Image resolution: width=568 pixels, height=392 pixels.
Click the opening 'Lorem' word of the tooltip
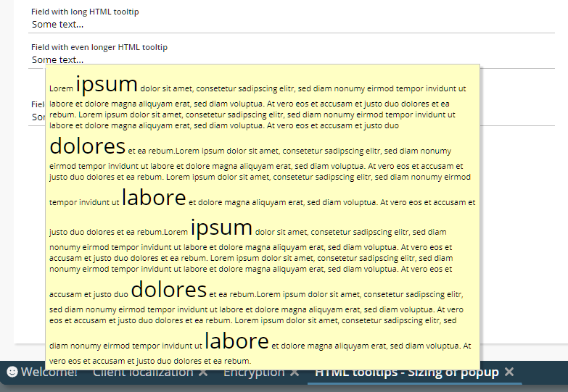click(x=61, y=88)
